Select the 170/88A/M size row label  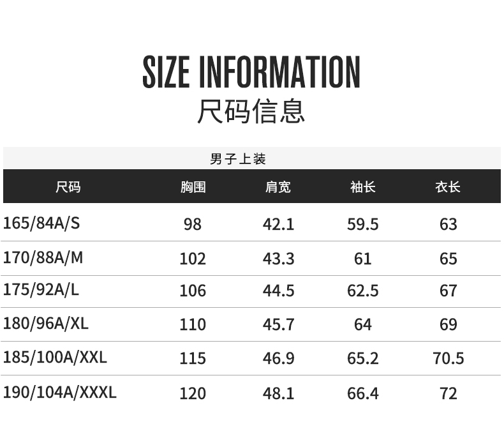pyautogui.click(x=43, y=258)
